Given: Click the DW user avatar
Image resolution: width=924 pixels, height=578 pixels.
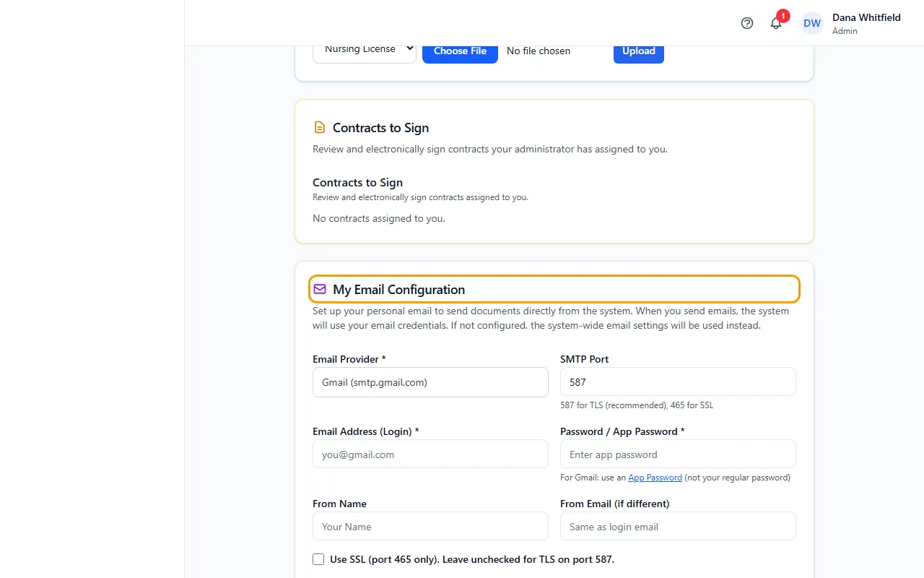Looking at the screenshot, I should click(812, 23).
